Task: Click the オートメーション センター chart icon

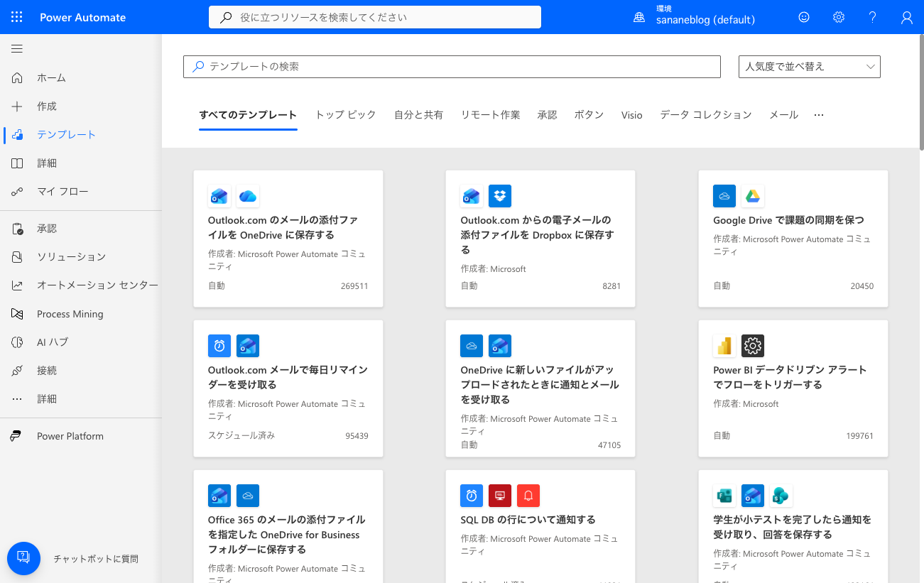Action: (x=17, y=285)
